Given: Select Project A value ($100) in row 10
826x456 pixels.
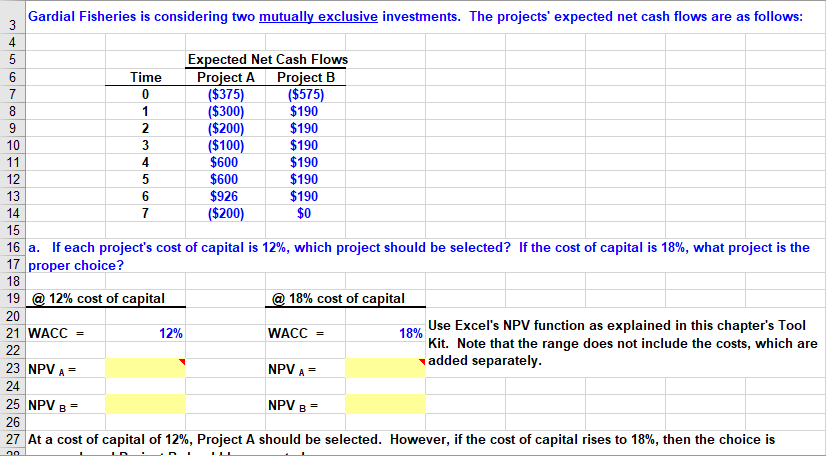Looking at the screenshot, I should click(x=225, y=145).
